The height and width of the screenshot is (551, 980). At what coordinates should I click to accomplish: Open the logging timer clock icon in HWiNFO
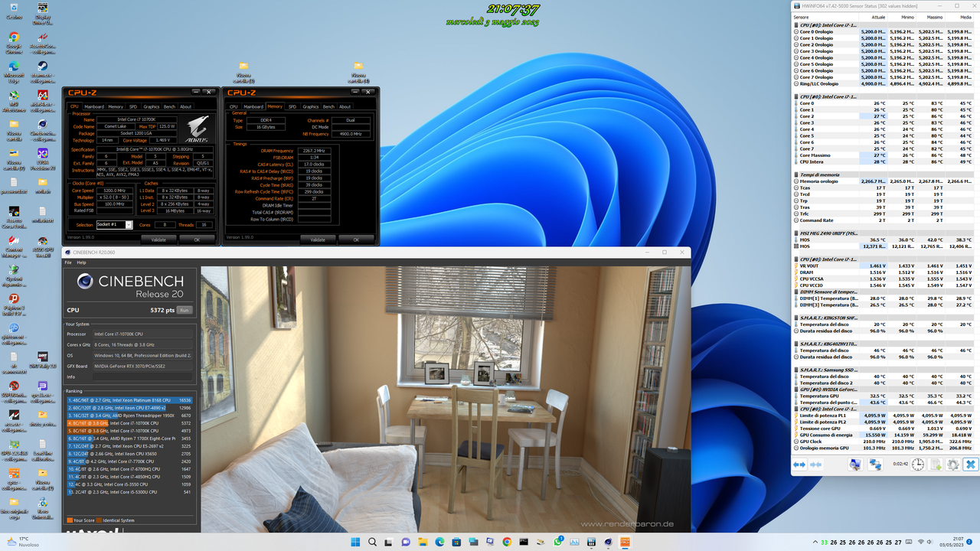pos(916,463)
